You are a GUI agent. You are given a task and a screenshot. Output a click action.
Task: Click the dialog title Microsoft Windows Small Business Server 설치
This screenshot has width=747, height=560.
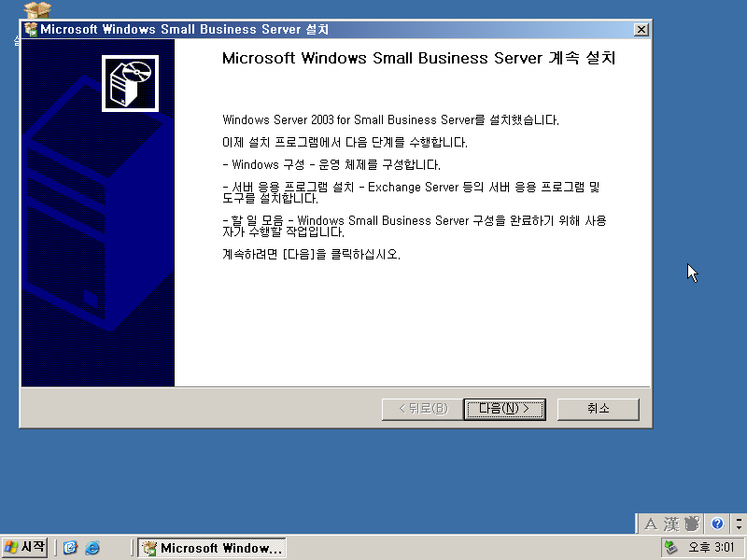(184, 30)
